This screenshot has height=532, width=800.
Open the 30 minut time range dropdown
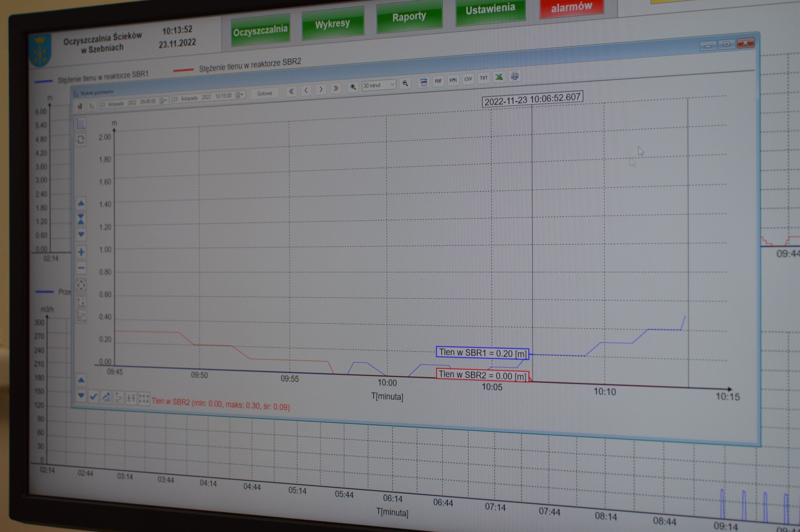(x=379, y=85)
